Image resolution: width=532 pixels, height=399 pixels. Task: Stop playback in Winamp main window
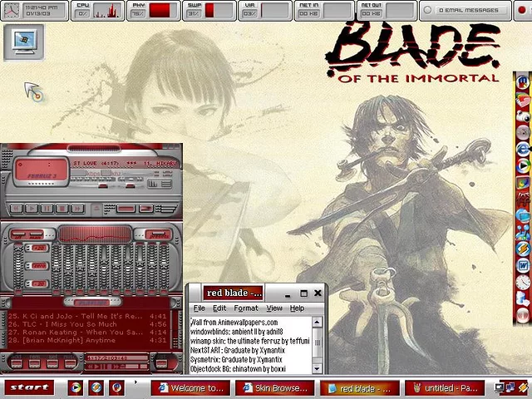62,208
